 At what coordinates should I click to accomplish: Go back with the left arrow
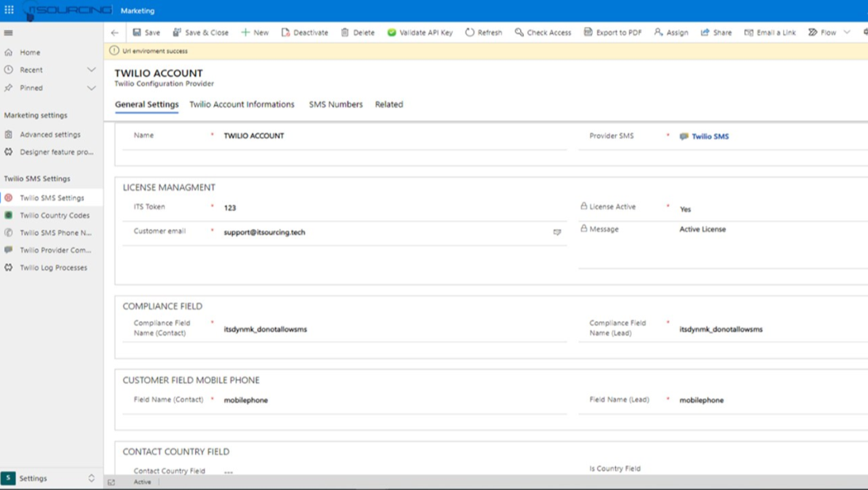pos(115,33)
